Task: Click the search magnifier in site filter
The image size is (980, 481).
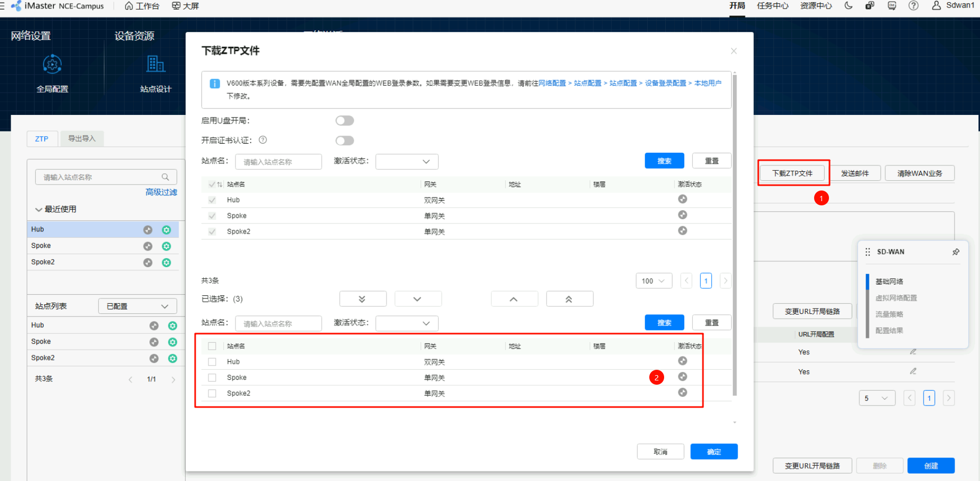Action: tap(165, 177)
